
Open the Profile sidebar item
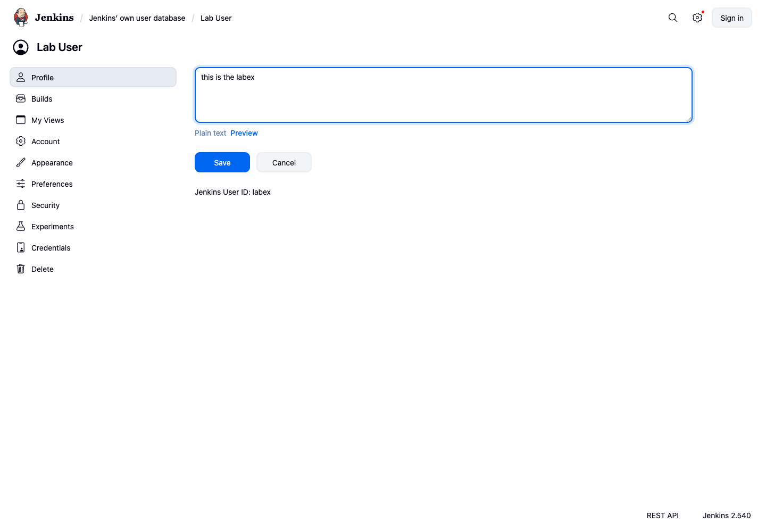(93, 77)
